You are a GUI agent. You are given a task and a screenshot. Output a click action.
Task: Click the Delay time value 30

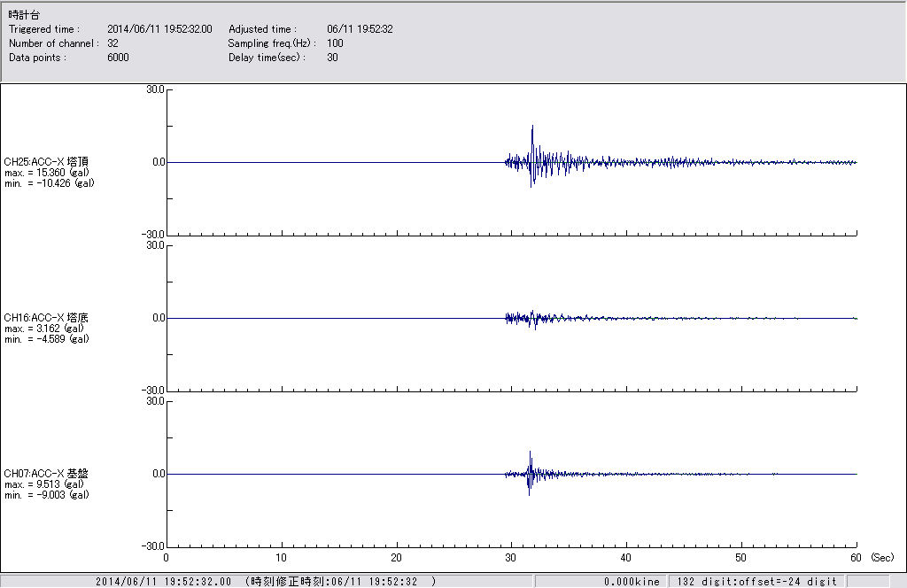[x=332, y=58]
